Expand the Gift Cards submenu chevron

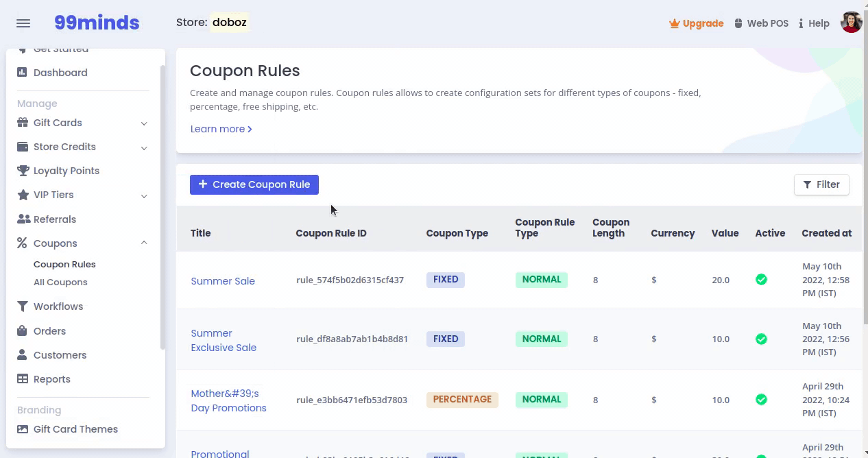pyautogui.click(x=144, y=123)
